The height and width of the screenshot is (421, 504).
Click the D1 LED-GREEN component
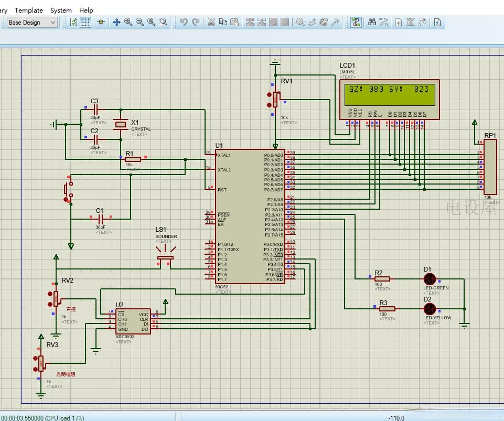pyautogui.click(x=430, y=279)
